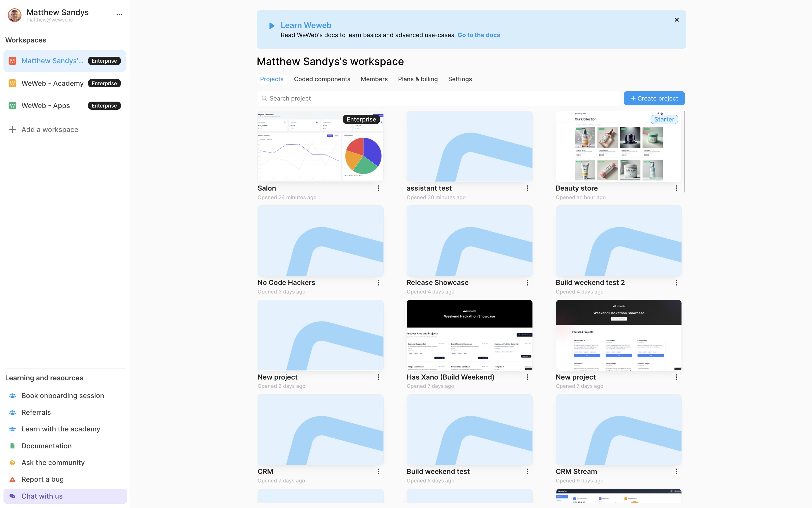
Task: Open the Build weekend test options menu
Action: tap(527, 471)
